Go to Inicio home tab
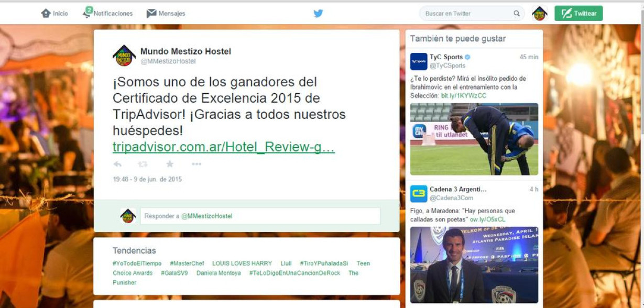This screenshot has height=308, width=644. tap(54, 14)
